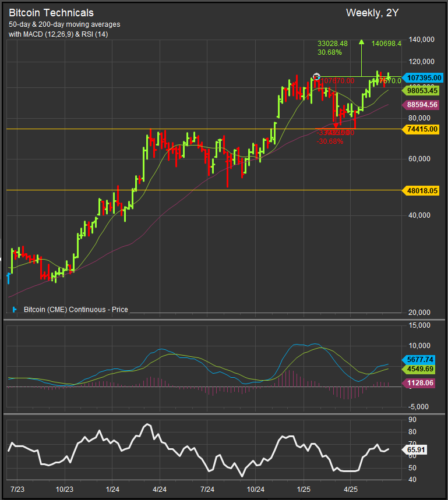Click the blue legend marker icon
448x500 pixels.
pyautogui.click(x=15, y=309)
